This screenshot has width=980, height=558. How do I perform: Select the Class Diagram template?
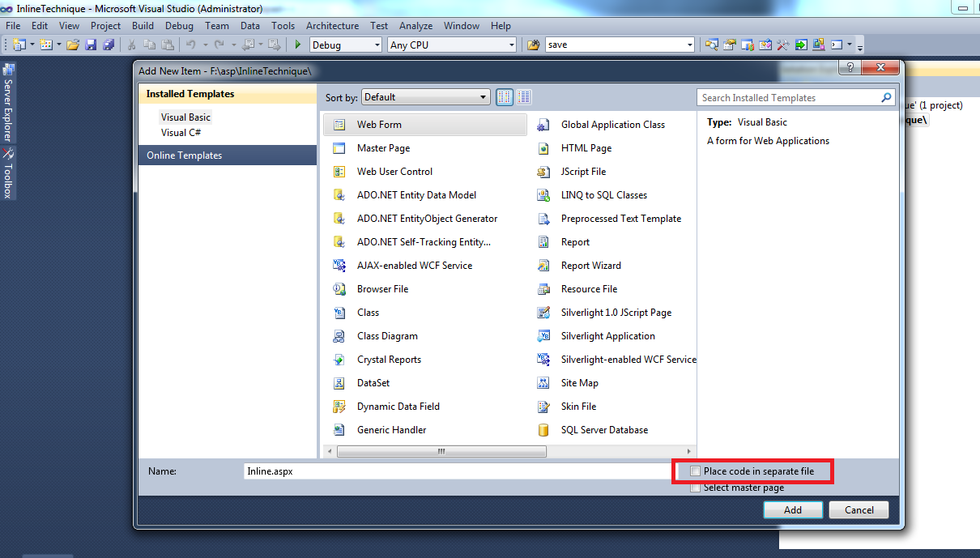click(425, 336)
